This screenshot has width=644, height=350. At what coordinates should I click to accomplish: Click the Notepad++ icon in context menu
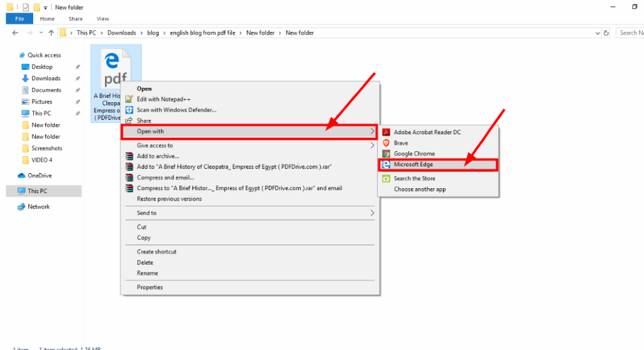129,99
